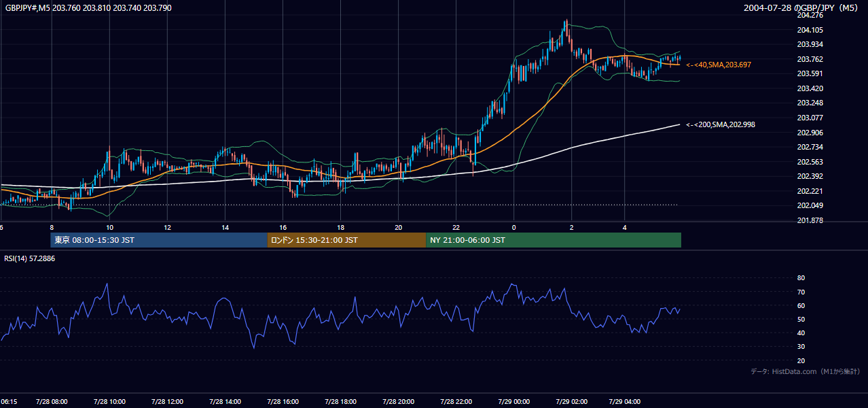The height and width of the screenshot is (408, 868).
Task: Click the 7/29 02:00 date label
Action: click(x=571, y=401)
